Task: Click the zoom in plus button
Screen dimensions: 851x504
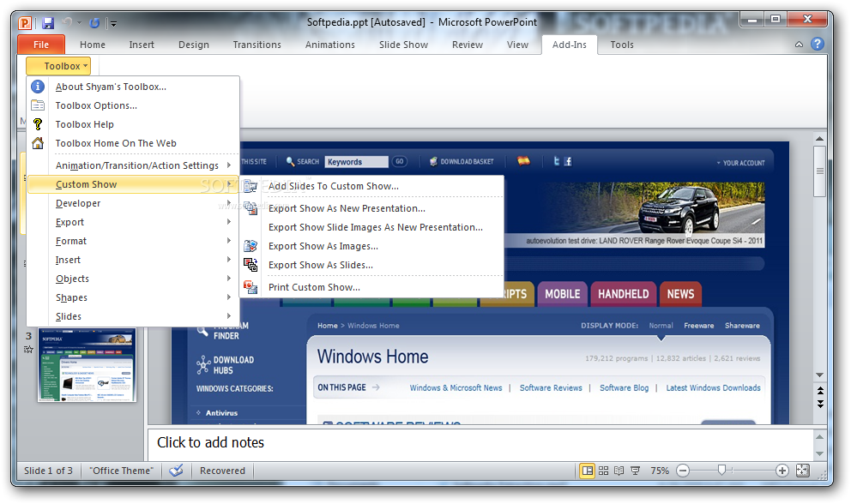Action: point(782,471)
